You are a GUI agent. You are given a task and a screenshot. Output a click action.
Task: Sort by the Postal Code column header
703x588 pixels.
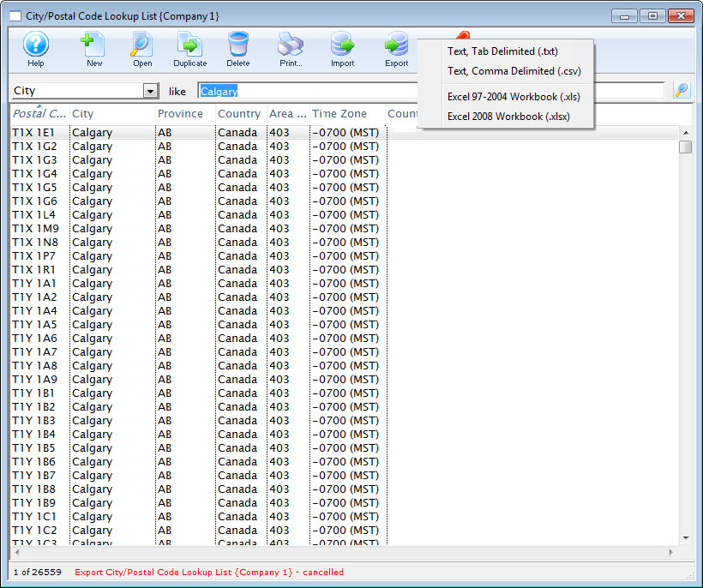39,114
